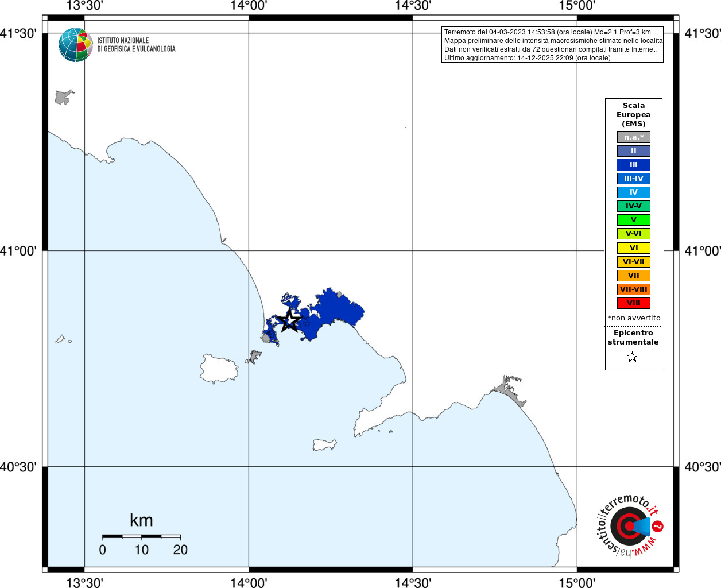721x588 pixels.
Task: Click the VII-VIII legend swatch
Action: (x=634, y=289)
